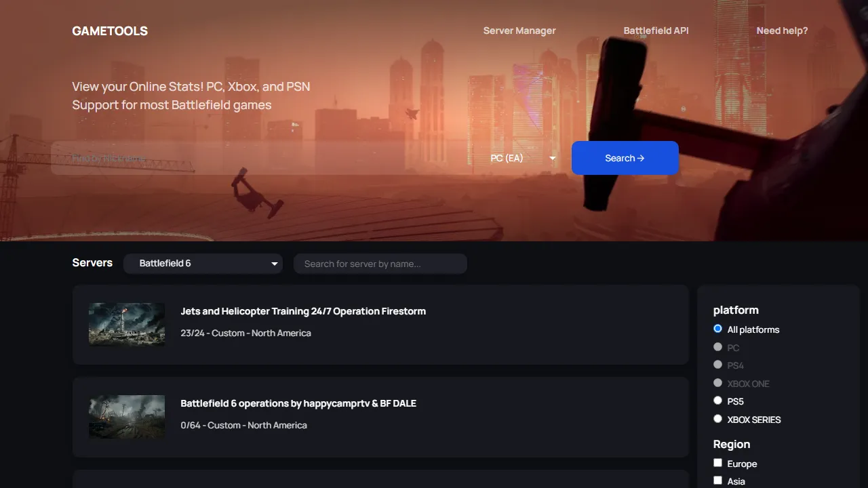Click the arrow icon inside the Search button
Image resolution: width=868 pixels, height=488 pixels.
tap(642, 158)
